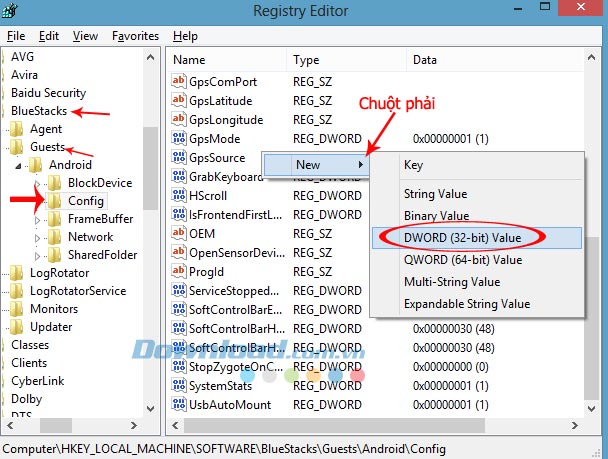Click the Guests folder icon
608x459 pixels.
17,147
